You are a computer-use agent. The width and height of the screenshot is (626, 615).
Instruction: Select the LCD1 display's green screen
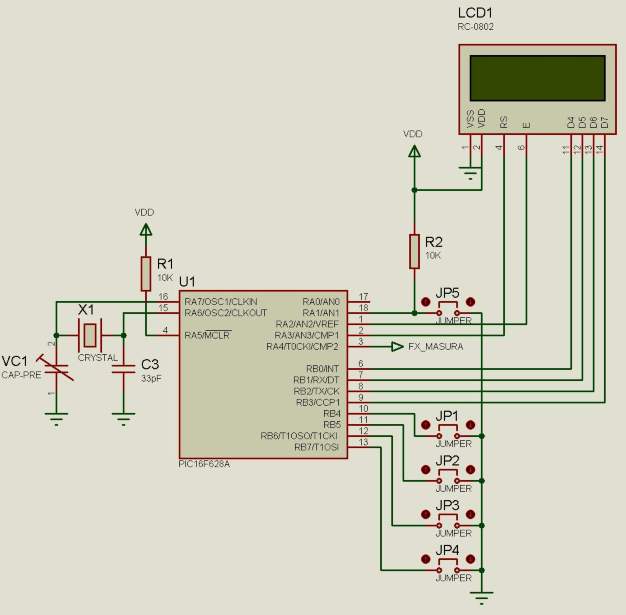click(x=539, y=78)
